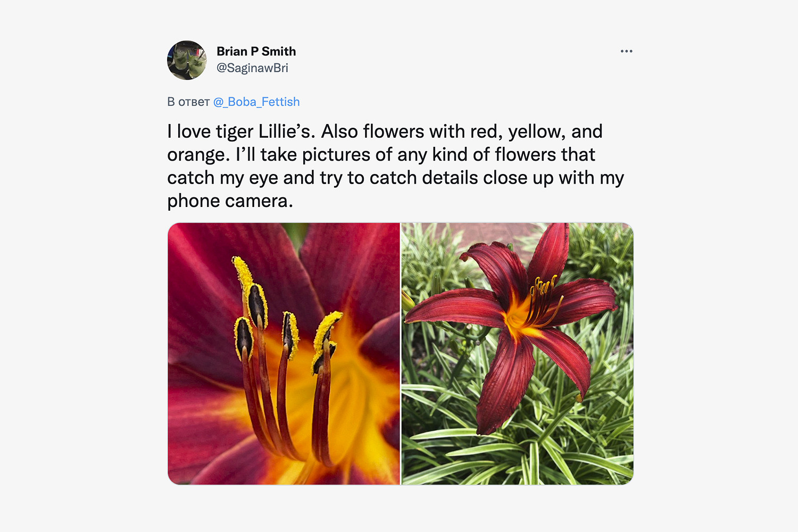798x532 pixels.
Task: Click the green foliage at bottom of right photo
Action: 532,458
